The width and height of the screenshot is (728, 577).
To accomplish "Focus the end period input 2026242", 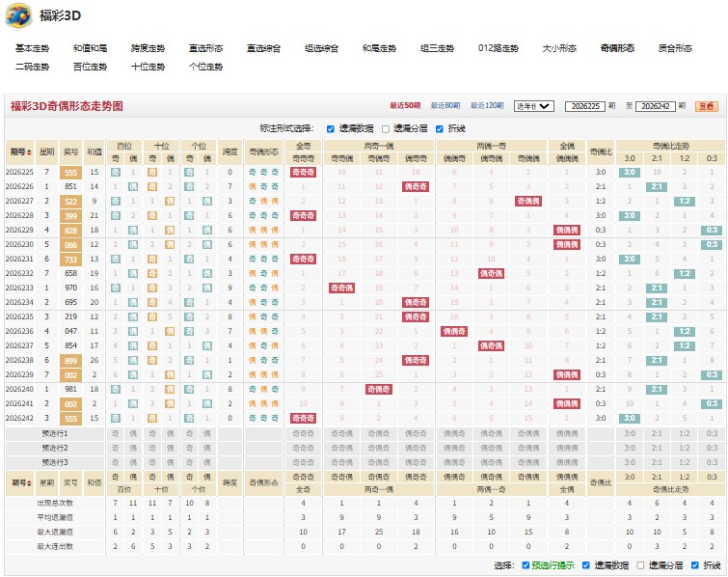I will click(655, 106).
